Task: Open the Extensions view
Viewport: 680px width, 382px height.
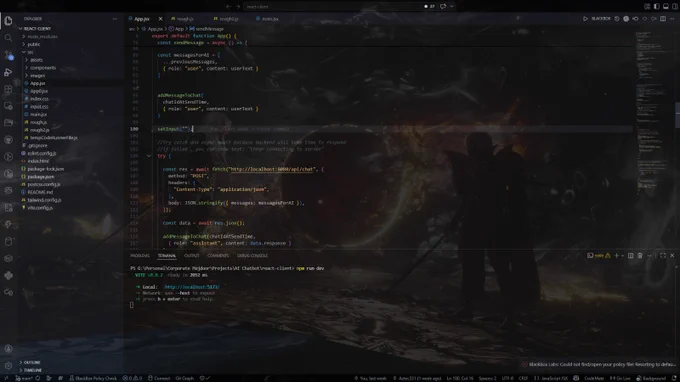Action: [x=8, y=89]
